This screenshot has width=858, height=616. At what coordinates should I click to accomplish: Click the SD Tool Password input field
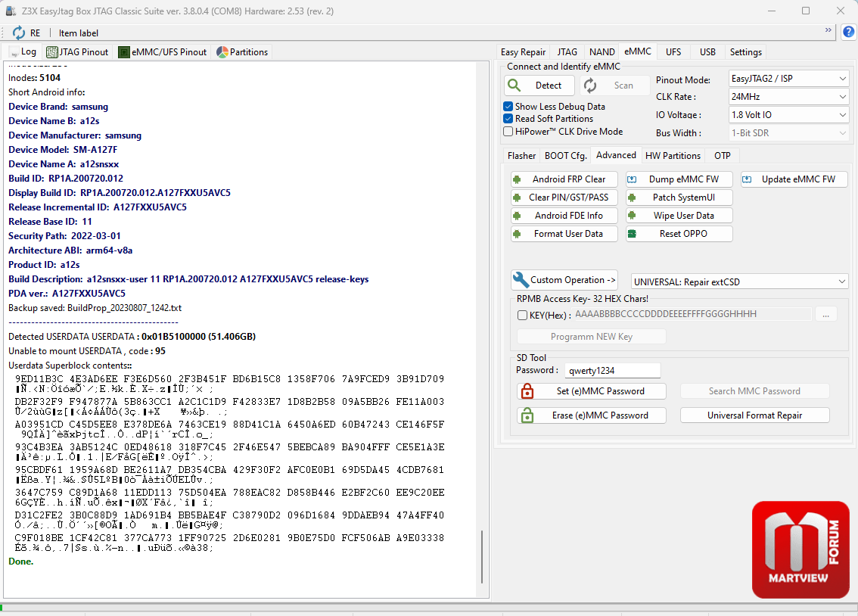pos(613,370)
